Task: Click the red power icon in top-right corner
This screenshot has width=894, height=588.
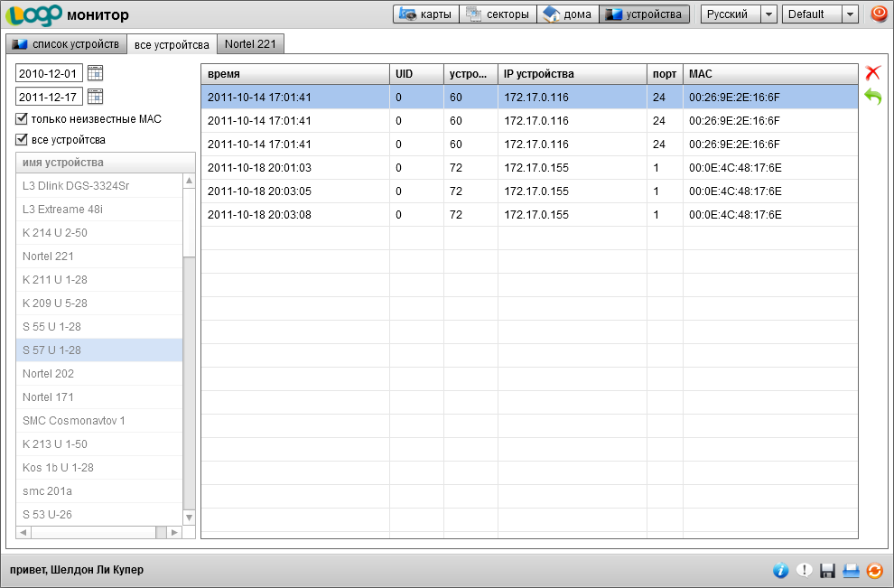Action: (x=878, y=14)
